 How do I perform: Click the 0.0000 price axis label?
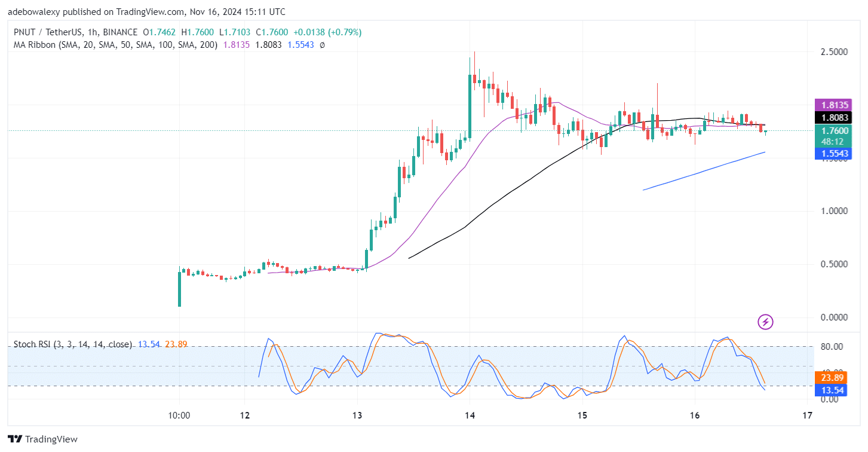tap(834, 317)
